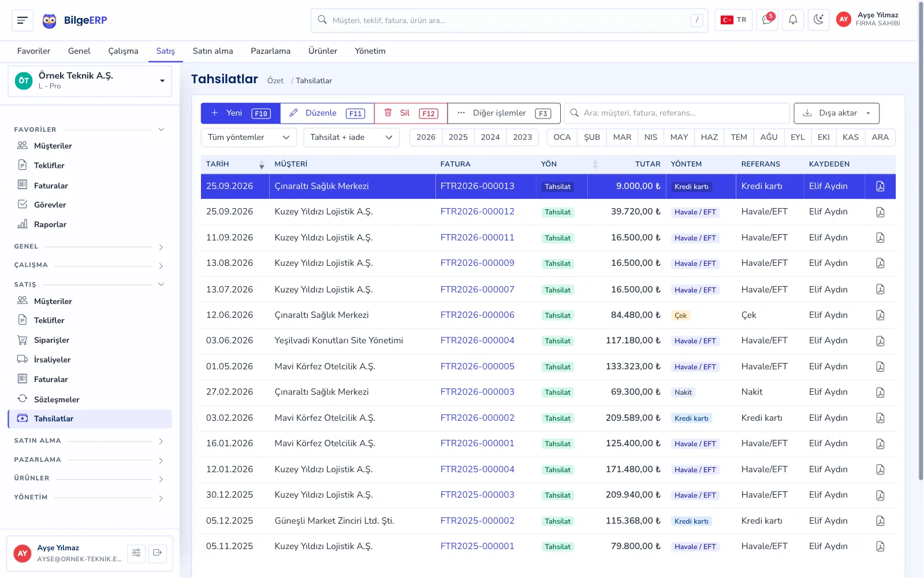
Task: Open PDF icon for FTR2025-000001 row
Action: pos(880,546)
